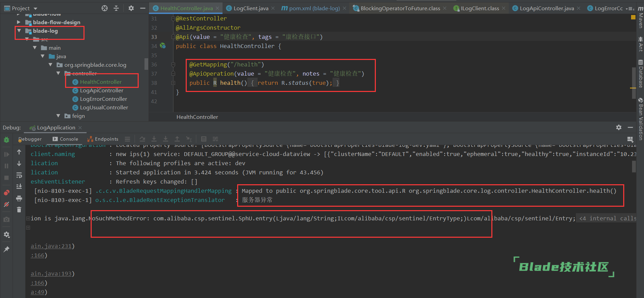Viewport: 644px width, 298px height.
Task: Click Run to Cursor icon
Action: coord(189,139)
